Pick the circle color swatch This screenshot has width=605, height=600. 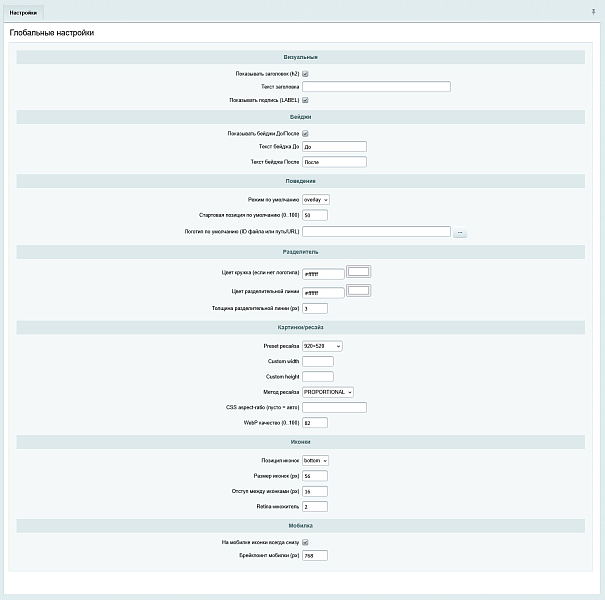click(358, 271)
